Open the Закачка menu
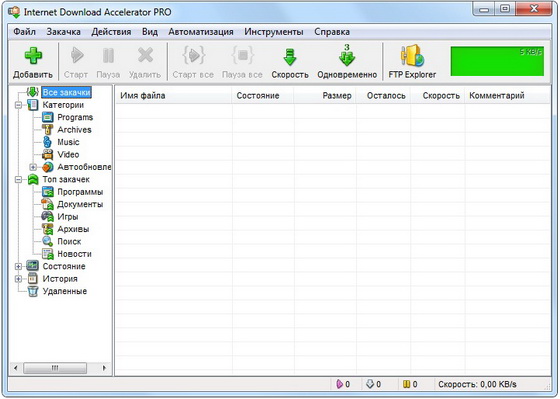 pyautogui.click(x=63, y=32)
